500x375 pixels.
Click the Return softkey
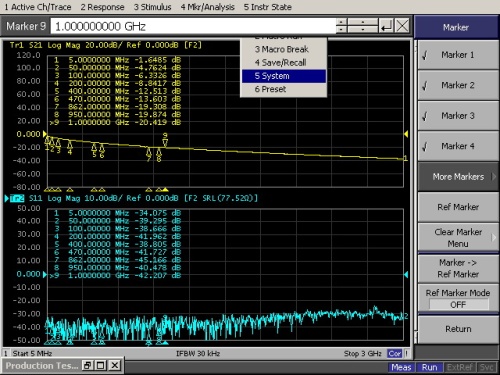tap(458, 329)
